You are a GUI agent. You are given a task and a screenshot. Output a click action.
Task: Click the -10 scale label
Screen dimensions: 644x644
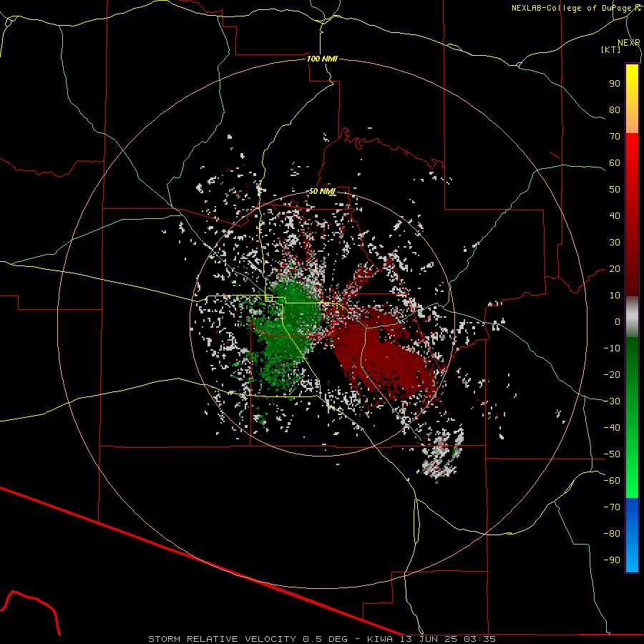[x=612, y=348]
